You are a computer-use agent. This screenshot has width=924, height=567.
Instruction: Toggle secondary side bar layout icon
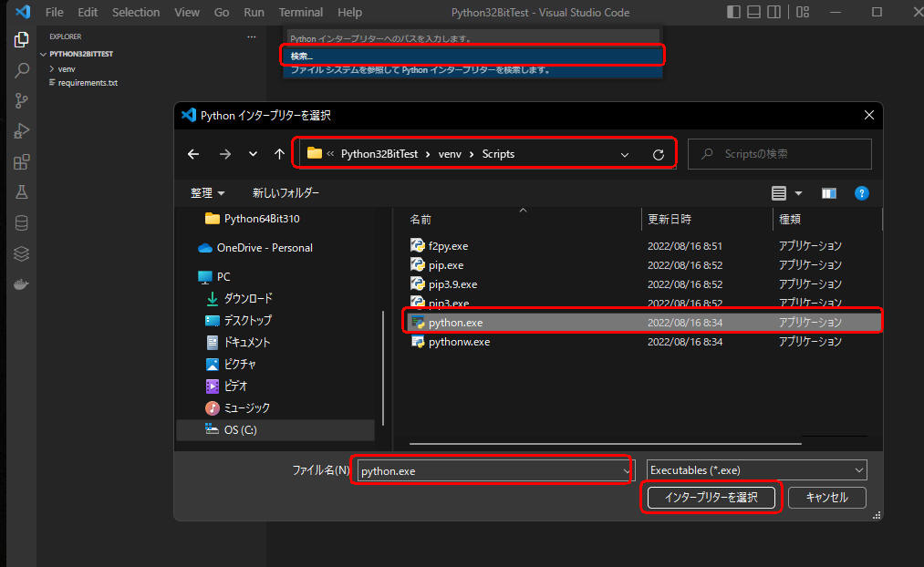pyautogui.click(x=773, y=12)
